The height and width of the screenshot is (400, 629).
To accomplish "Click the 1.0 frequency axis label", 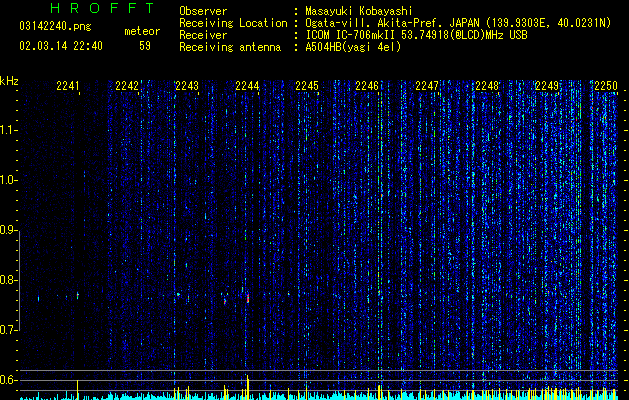I will coord(9,180).
